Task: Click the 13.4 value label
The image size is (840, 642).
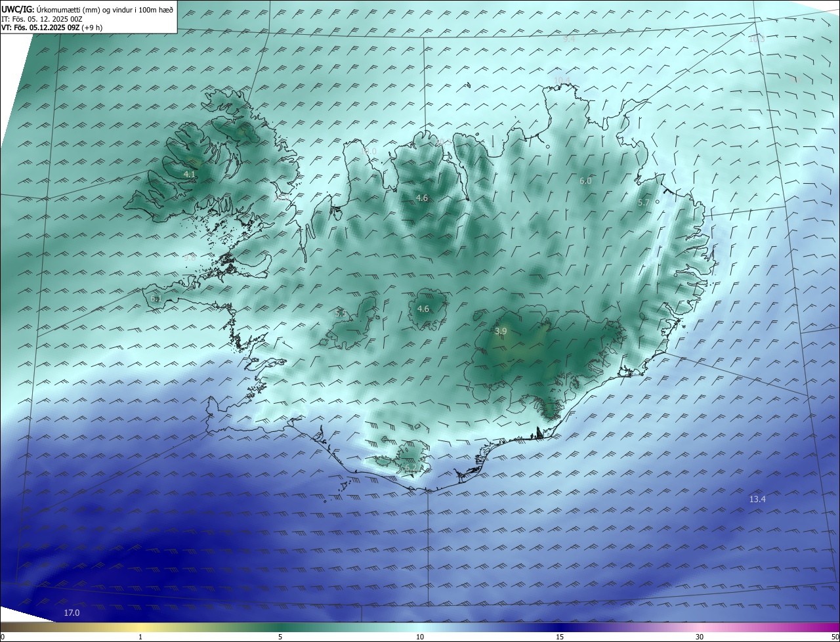Action: tap(757, 500)
